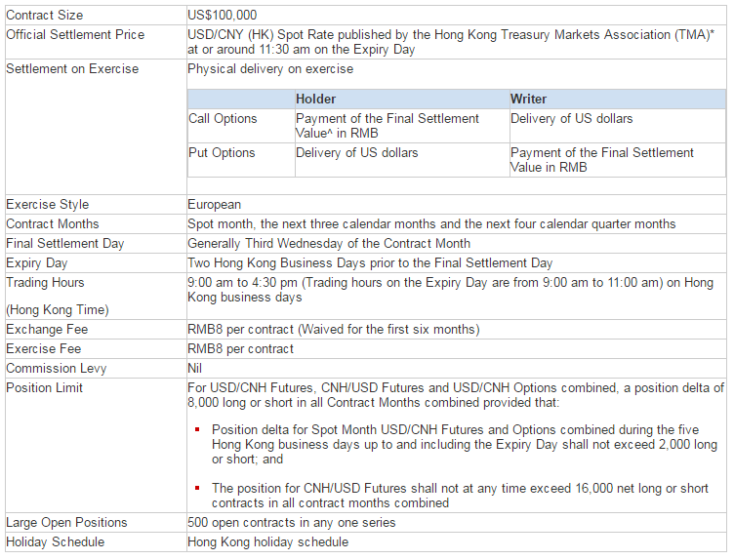Click the European exercise style value
The image size is (734, 560).
click(215, 205)
